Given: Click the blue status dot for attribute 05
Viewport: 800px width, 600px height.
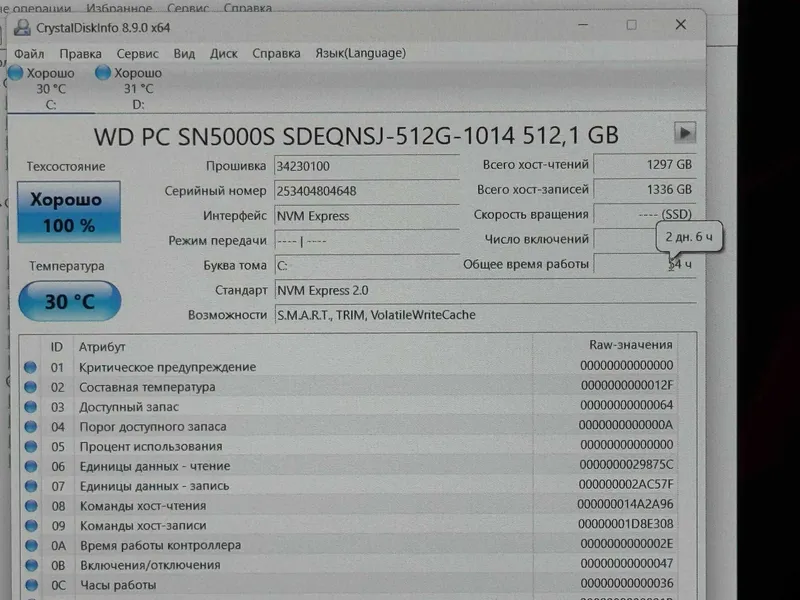Looking at the screenshot, I should point(31,446).
